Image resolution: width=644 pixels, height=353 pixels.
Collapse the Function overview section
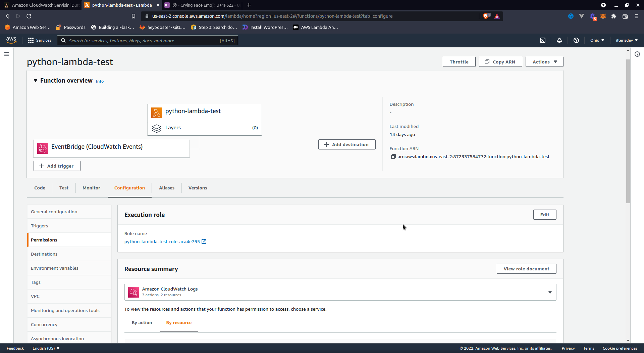[x=36, y=81]
